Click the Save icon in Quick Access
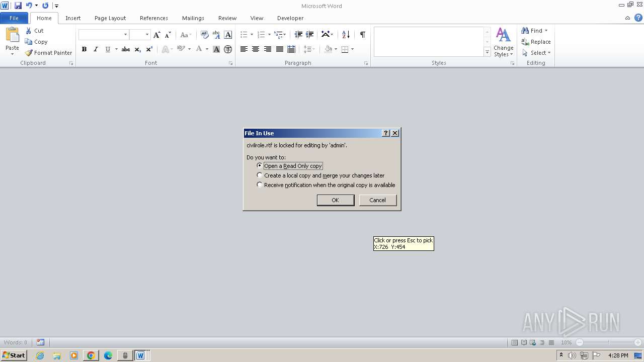This screenshot has height=362, width=644. [18, 6]
